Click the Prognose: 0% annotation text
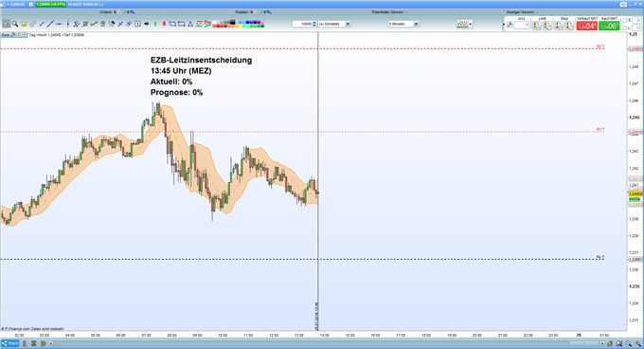644x349 pixels. (x=176, y=93)
